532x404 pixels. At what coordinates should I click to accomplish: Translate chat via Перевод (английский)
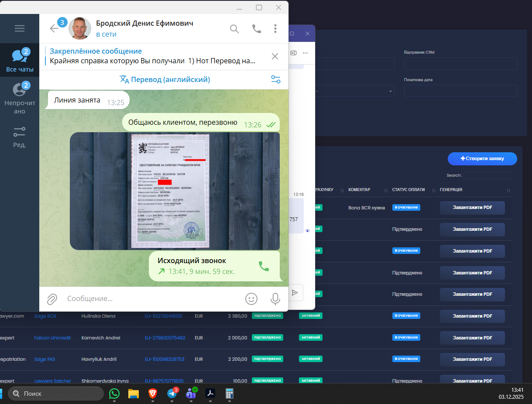pos(165,79)
